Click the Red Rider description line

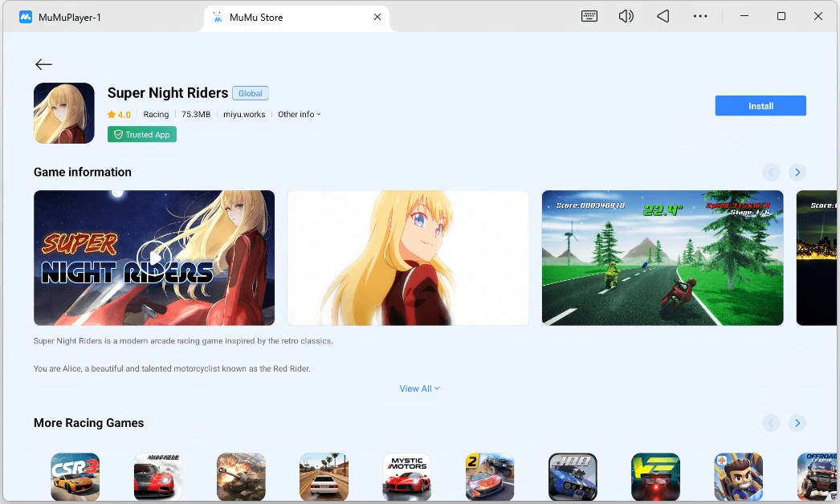[x=172, y=368]
